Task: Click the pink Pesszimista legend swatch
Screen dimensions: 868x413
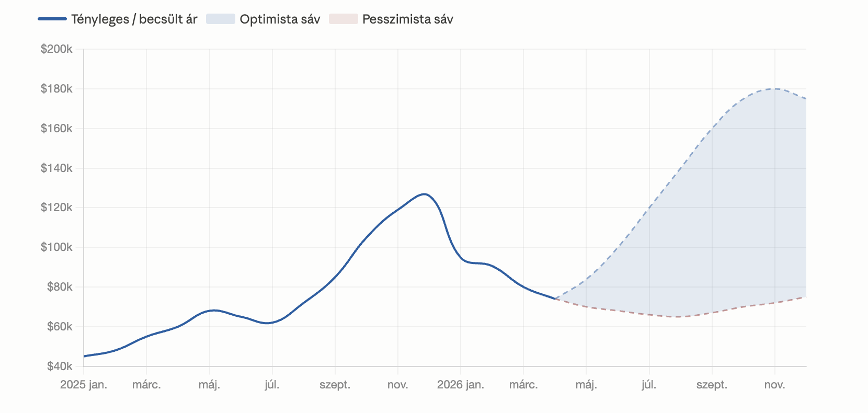Action: click(x=343, y=19)
